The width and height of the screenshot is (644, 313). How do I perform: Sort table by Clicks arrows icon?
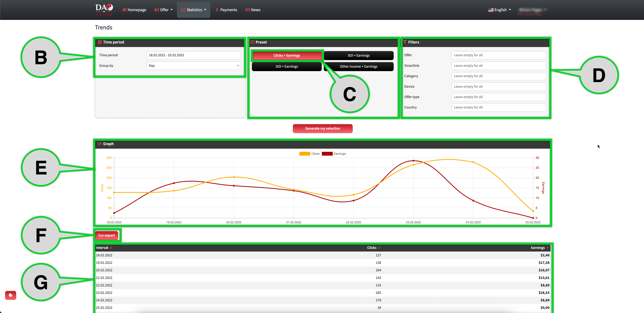coord(379,248)
